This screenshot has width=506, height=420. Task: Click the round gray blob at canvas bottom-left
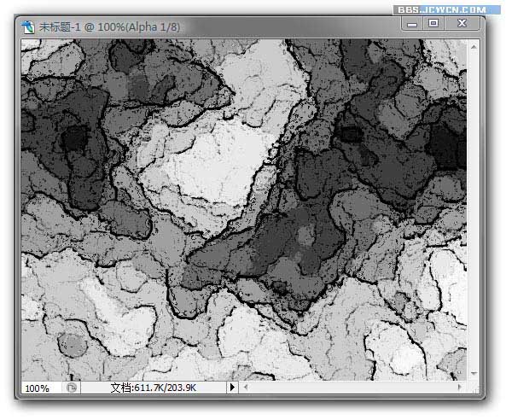[73, 345]
